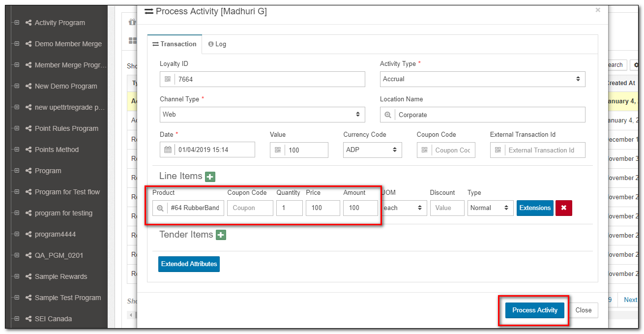Select the Transaction tab
This screenshot has height=334, width=644.
pyautogui.click(x=175, y=44)
